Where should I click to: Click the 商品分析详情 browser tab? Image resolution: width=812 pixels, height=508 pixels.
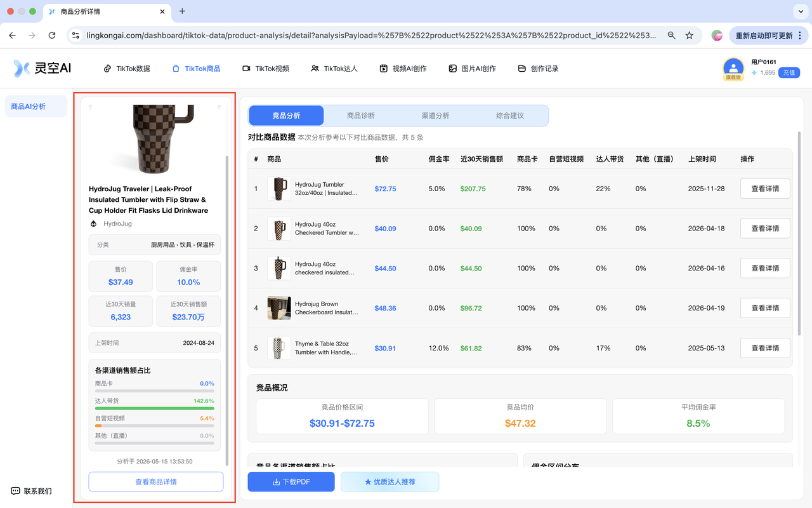coord(107,11)
